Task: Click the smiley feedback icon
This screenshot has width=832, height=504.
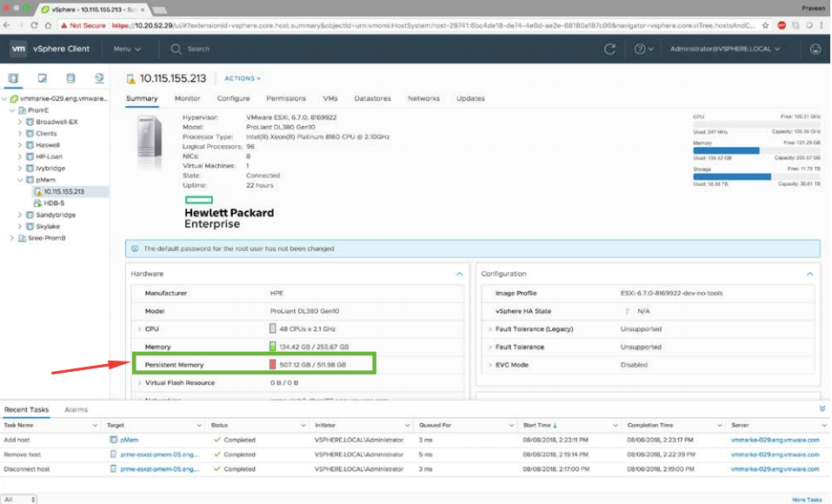Action: pyautogui.click(x=815, y=49)
